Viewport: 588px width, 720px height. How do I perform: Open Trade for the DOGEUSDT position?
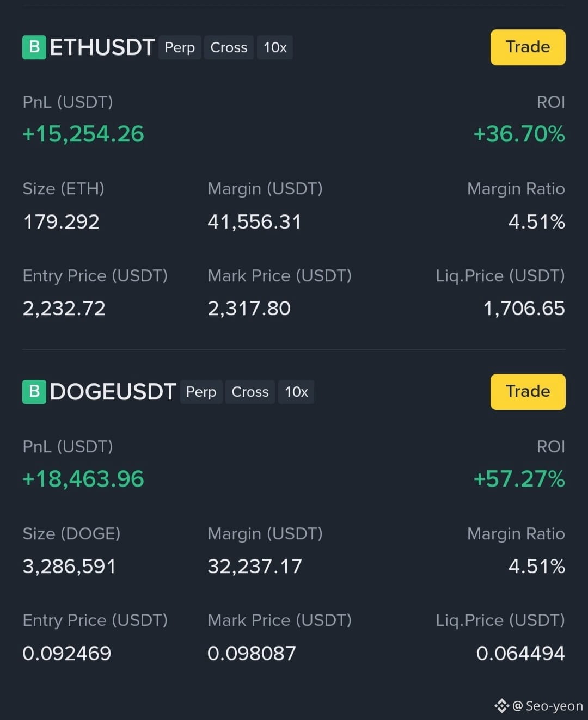528,392
